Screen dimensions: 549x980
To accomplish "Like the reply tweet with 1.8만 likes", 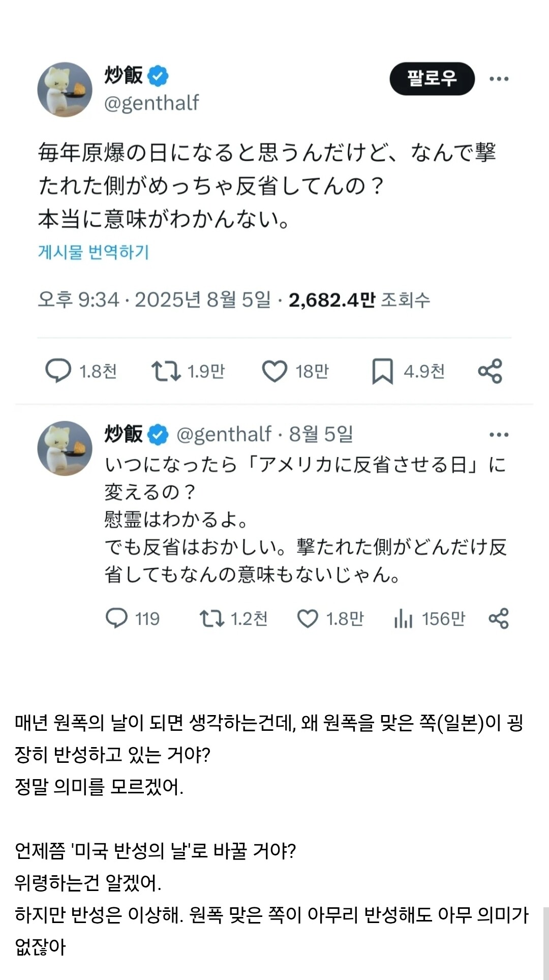I will pos(308,618).
